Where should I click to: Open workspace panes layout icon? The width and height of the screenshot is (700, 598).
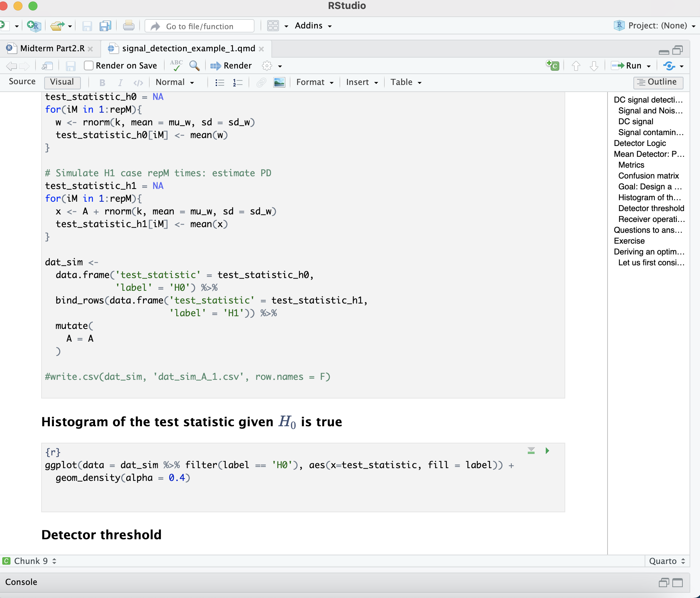tap(273, 25)
